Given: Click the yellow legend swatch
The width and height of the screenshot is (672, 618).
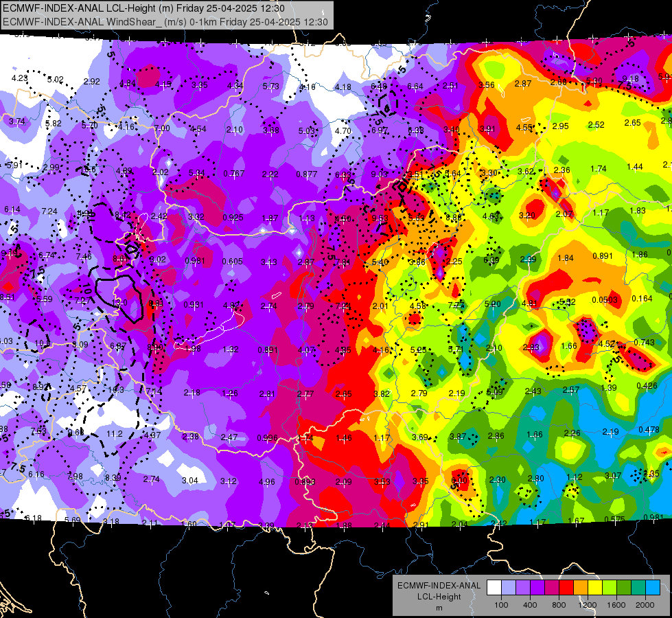Looking at the screenshot, I should coord(595,587).
